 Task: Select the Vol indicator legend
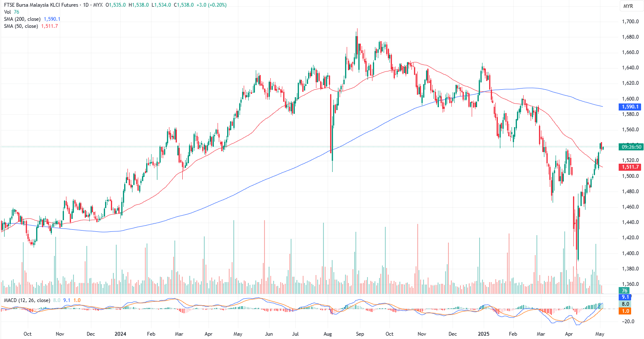coord(7,12)
